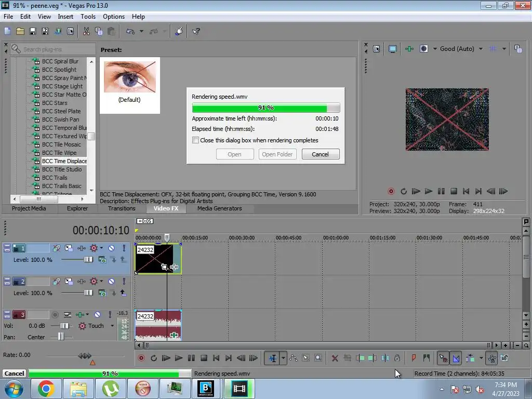Viewport: 532px width, 399px height.
Task: Select the (Default) preset thumbnail
Action: tap(129, 85)
